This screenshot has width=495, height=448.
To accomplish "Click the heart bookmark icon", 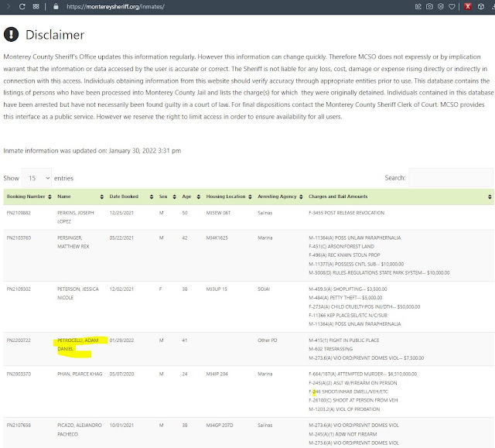I will [452, 6].
